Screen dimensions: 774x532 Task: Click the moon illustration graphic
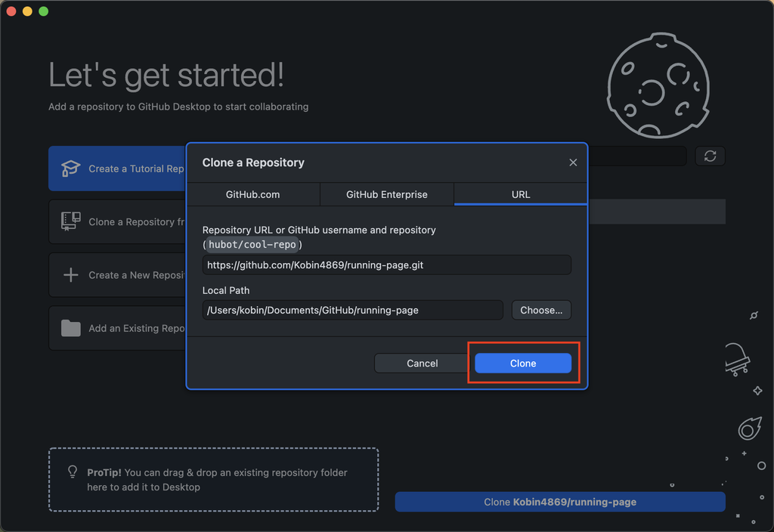pos(658,85)
